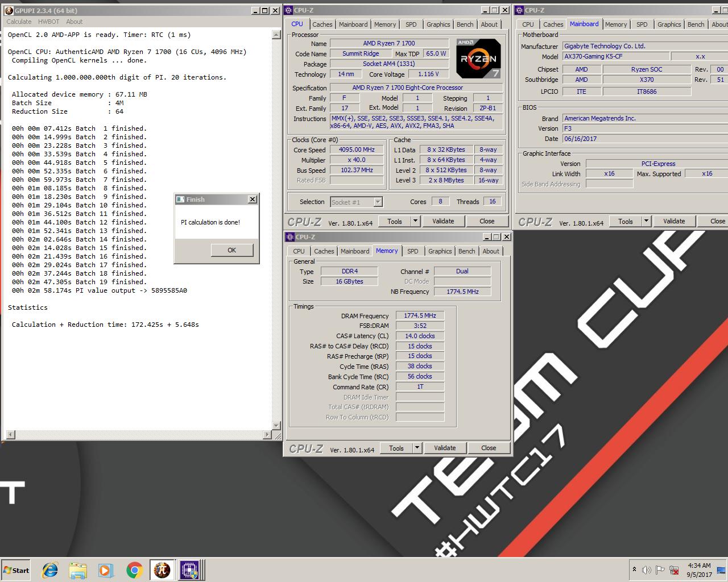The image size is (728, 582).
Task: Open the Graphics tab in the CPU window
Action: pyautogui.click(x=438, y=24)
